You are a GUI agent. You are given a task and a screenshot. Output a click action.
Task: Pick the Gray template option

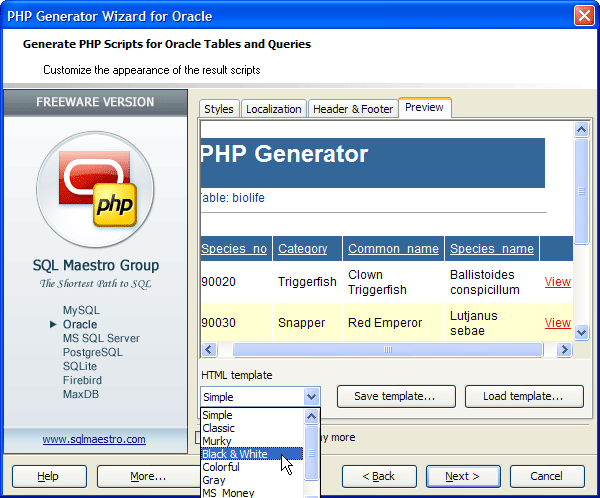[252, 480]
